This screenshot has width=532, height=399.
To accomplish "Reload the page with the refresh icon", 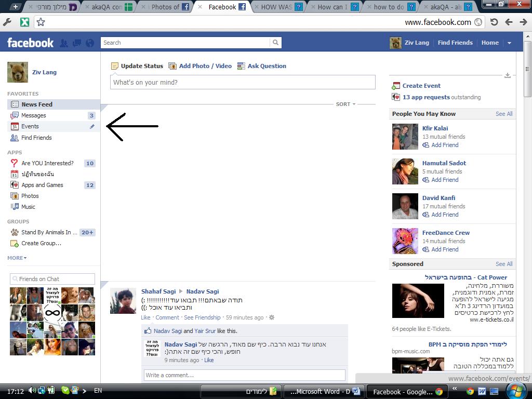I will (494, 22).
